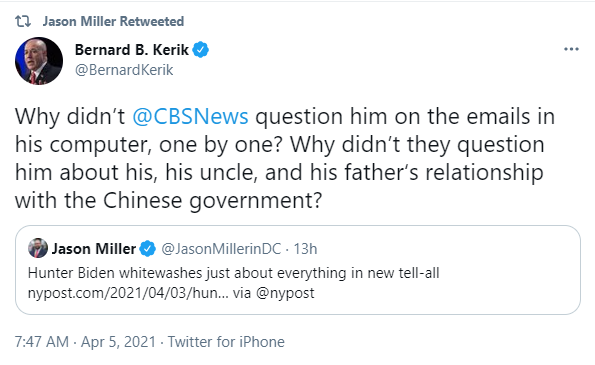Open the @BernardKerik handle
The image size is (595, 365).
pyautogui.click(x=124, y=70)
